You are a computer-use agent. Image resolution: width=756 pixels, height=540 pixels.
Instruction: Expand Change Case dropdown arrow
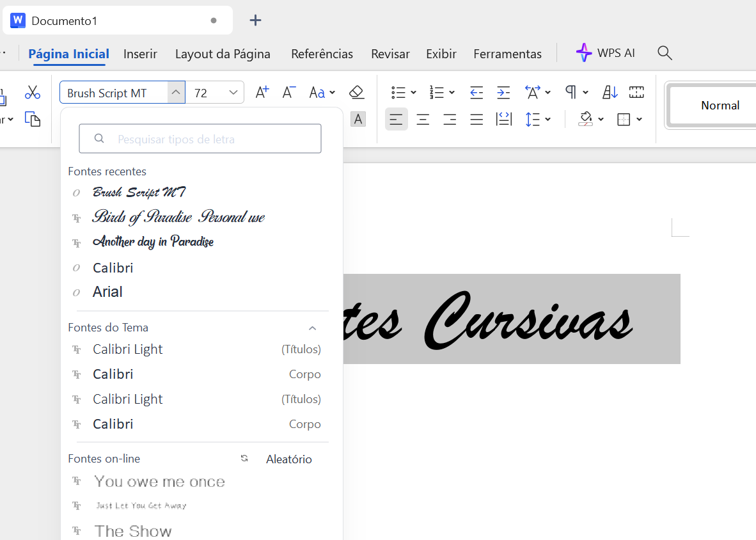pyautogui.click(x=332, y=92)
